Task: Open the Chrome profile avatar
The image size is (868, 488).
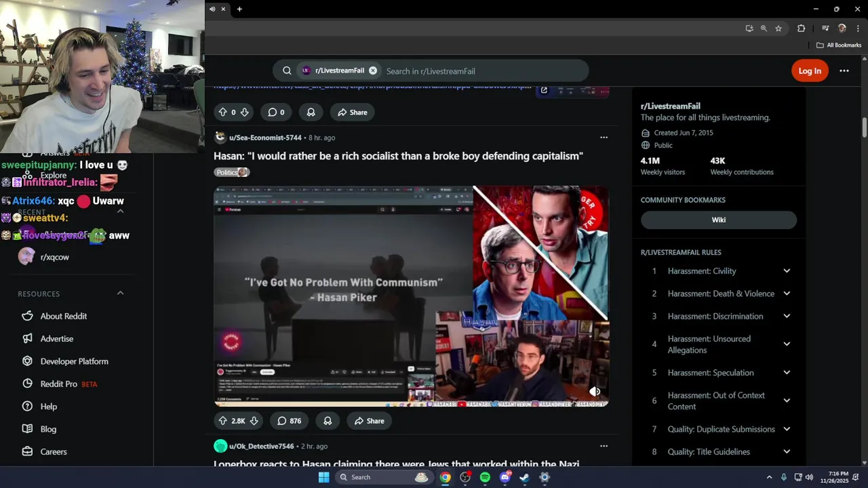Action: [842, 28]
